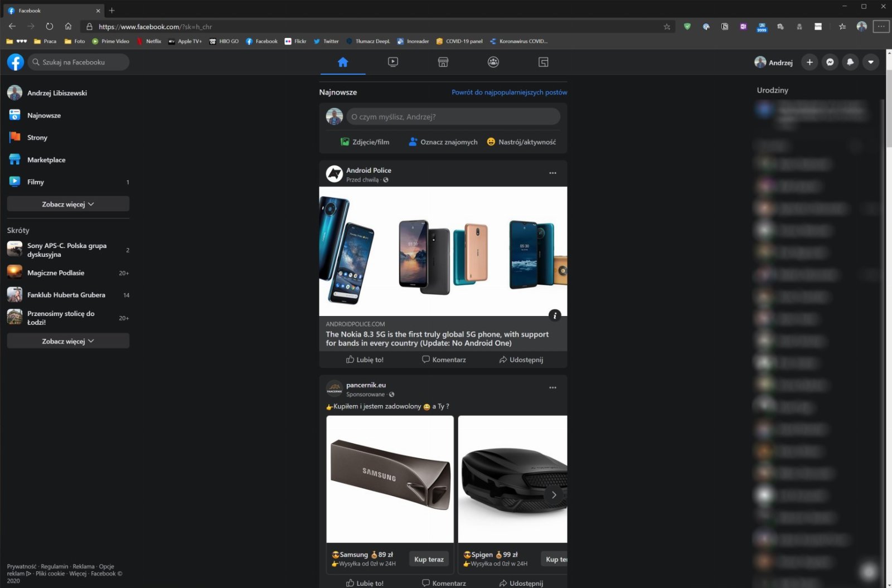This screenshot has height=588, width=892.
Task: Click Zdjęcie/film in the composer
Action: [365, 142]
